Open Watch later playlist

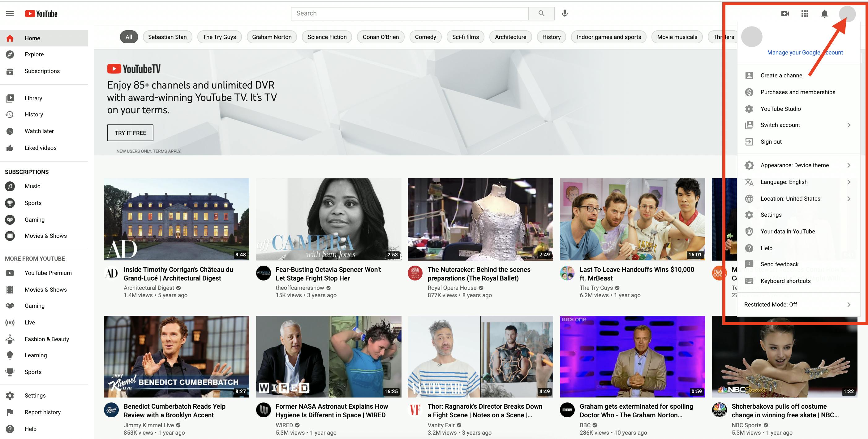44,131
